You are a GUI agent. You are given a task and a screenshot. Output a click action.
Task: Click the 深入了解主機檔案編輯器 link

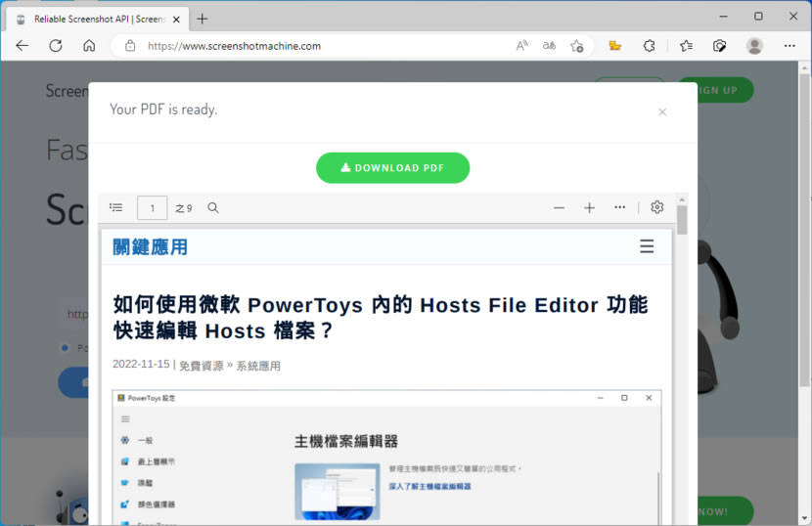pyautogui.click(x=429, y=486)
